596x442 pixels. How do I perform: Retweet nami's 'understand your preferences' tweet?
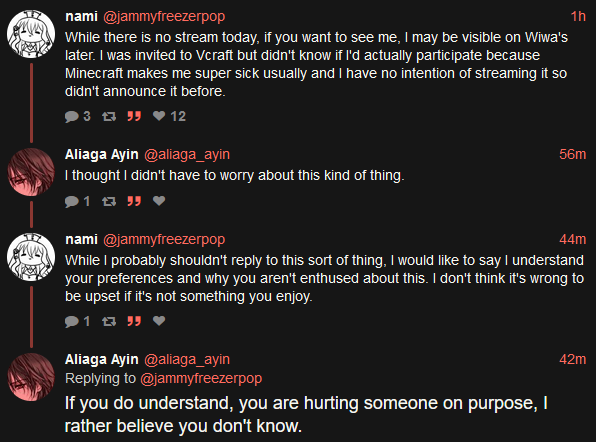click(109, 322)
